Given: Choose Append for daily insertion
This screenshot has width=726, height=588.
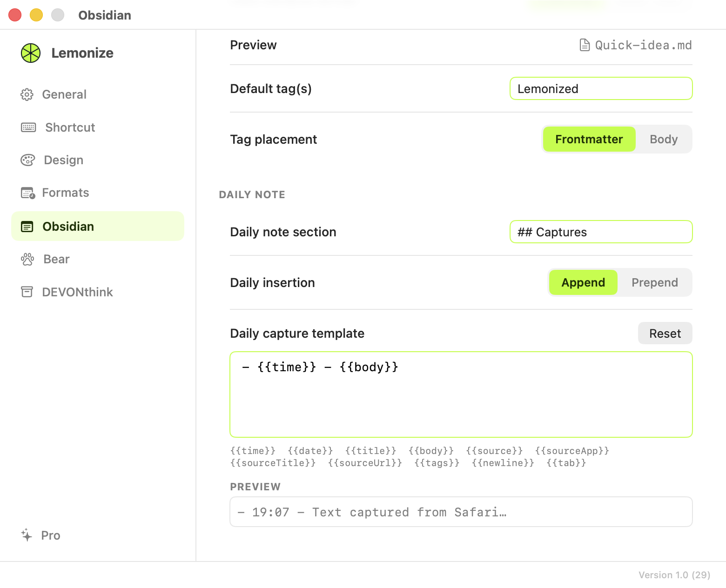Looking at the screenshot, I should tap(583, 282).
